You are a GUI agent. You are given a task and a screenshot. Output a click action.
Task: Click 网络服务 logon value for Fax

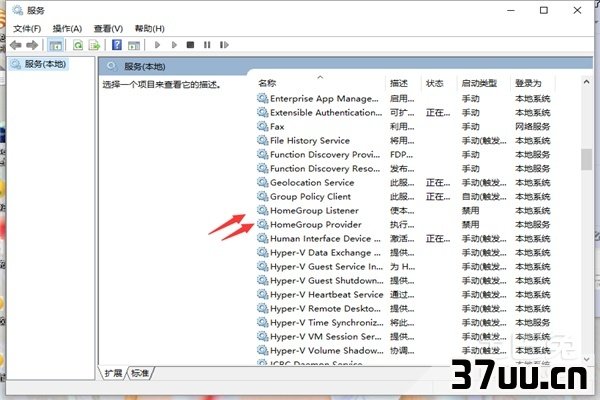click(532, 127)
